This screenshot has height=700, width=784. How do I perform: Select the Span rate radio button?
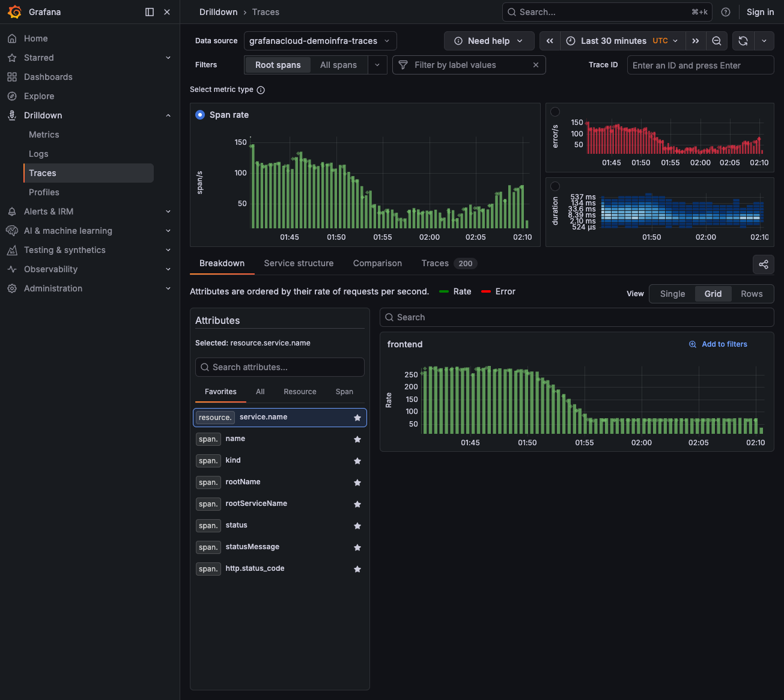coord(200,115)
